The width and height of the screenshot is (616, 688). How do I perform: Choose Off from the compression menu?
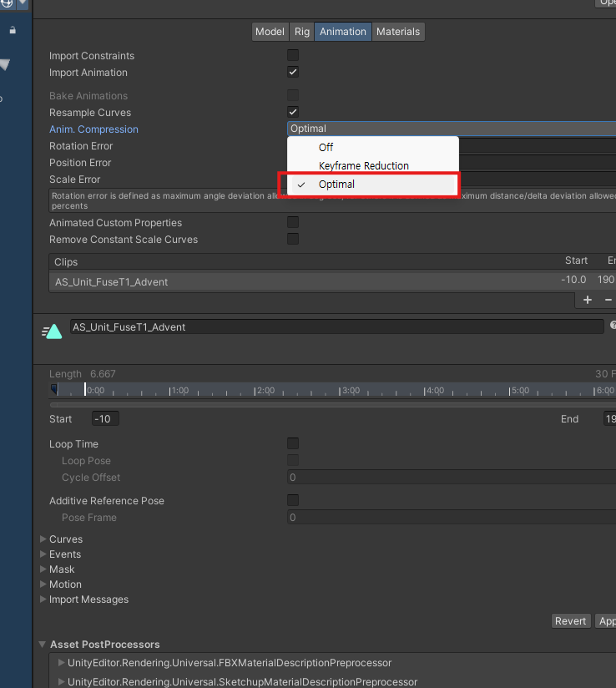(x=373, y=147)
